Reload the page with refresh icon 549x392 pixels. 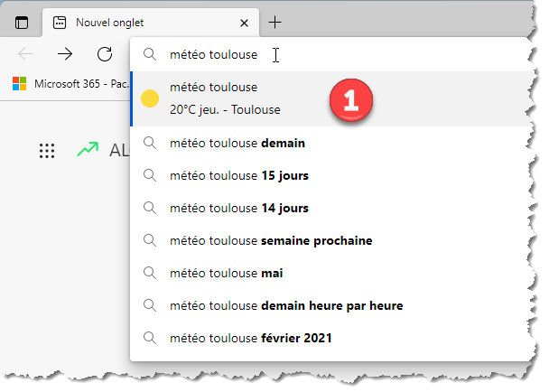(105, 54)
